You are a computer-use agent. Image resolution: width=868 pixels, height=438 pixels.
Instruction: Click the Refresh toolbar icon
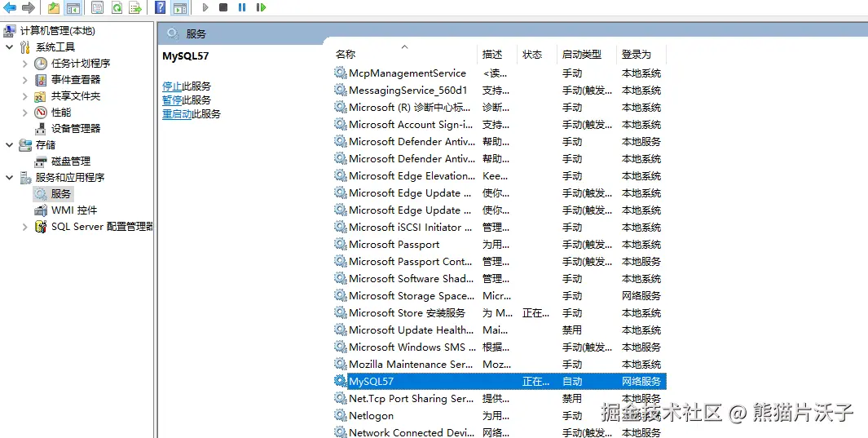[x=117, y=7]
